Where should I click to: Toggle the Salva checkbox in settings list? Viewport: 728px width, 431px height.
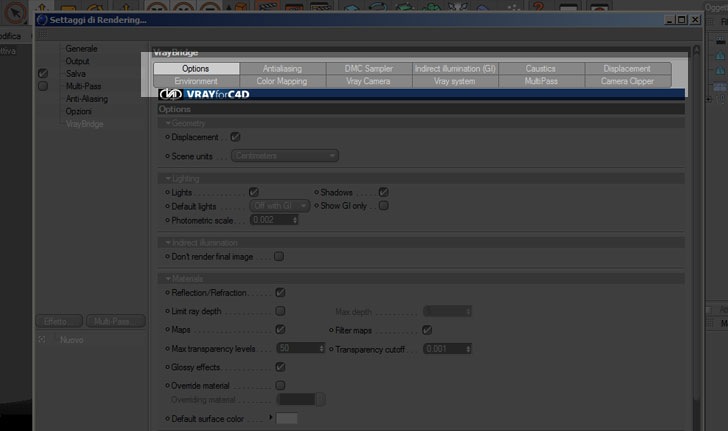coord(43,73)
